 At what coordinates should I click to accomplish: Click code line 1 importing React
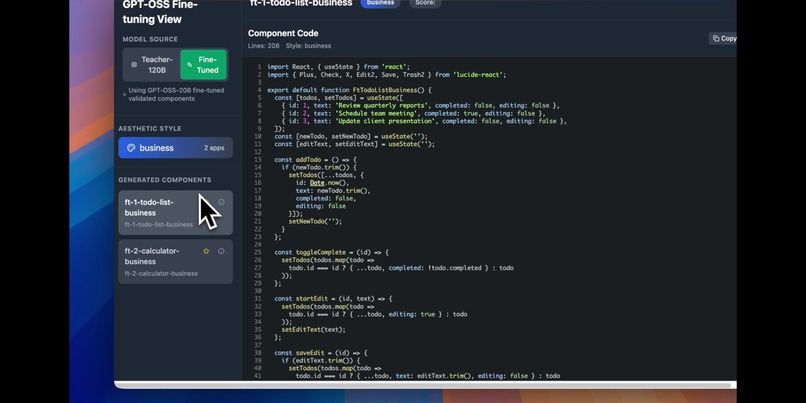click(338, 67)
